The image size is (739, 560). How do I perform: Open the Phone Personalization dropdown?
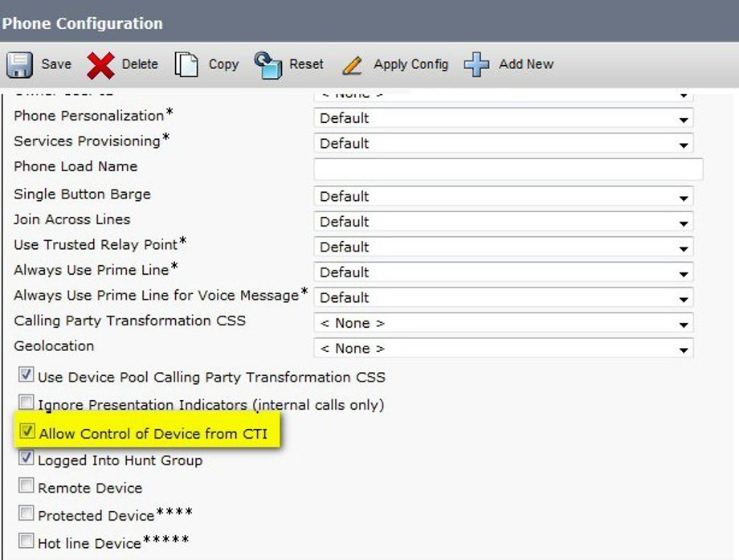click(x=503, y=118)
